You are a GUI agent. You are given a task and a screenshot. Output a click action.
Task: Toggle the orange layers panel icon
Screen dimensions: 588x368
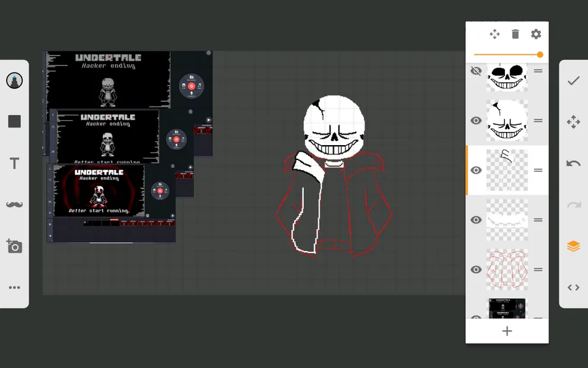[x=574, y=246]
